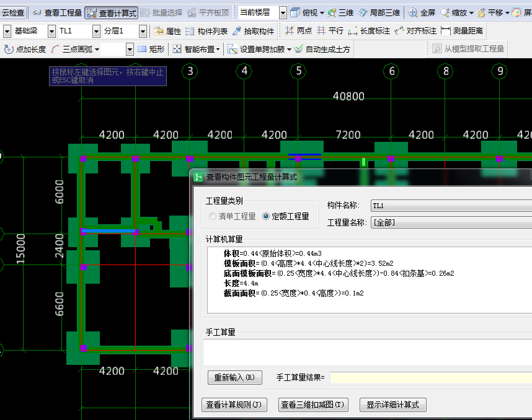Screen dimensions: 532x420
Task: Select the 三点画弧 three-point arc tool
Action: (72, 50)
